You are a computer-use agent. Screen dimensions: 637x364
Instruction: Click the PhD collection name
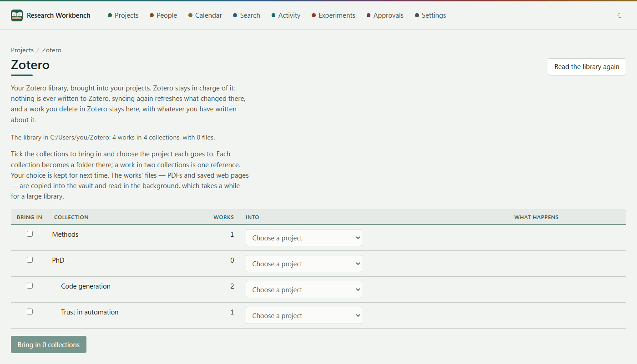pyautogui.click(x=58, y=260)
